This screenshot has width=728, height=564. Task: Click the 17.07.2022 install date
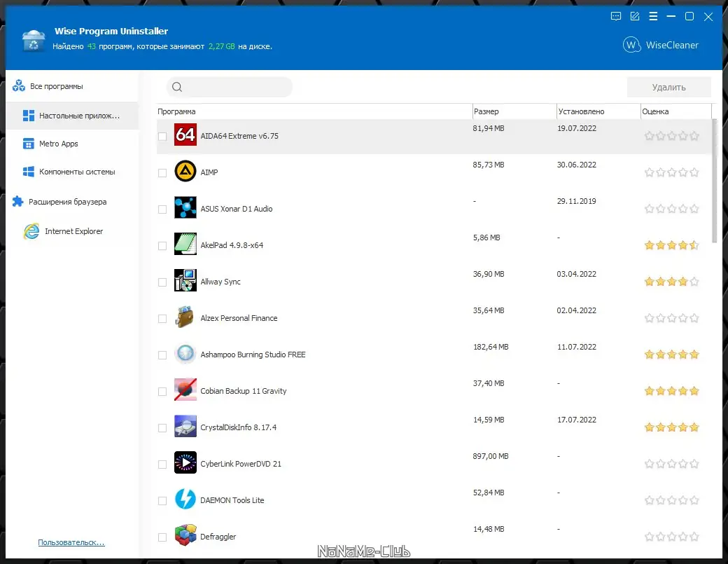576,420
